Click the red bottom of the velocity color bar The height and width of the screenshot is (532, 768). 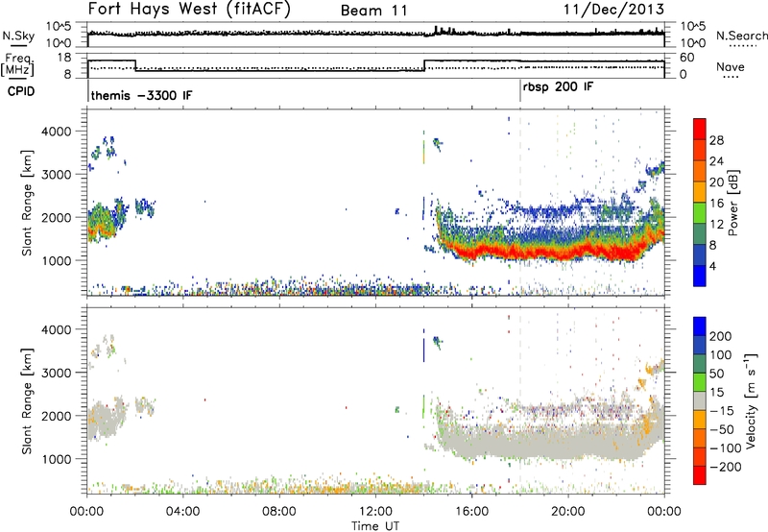click(700, 475)
